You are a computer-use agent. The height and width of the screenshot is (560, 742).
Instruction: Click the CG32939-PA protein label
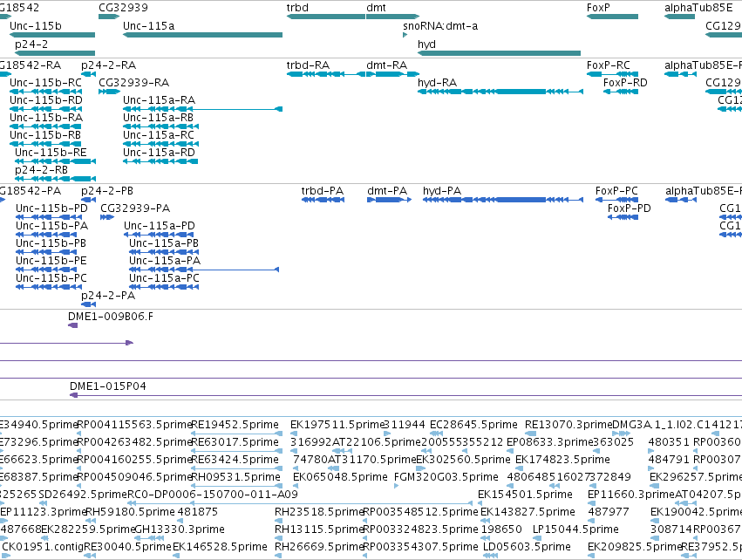click(x=135, y=208)
